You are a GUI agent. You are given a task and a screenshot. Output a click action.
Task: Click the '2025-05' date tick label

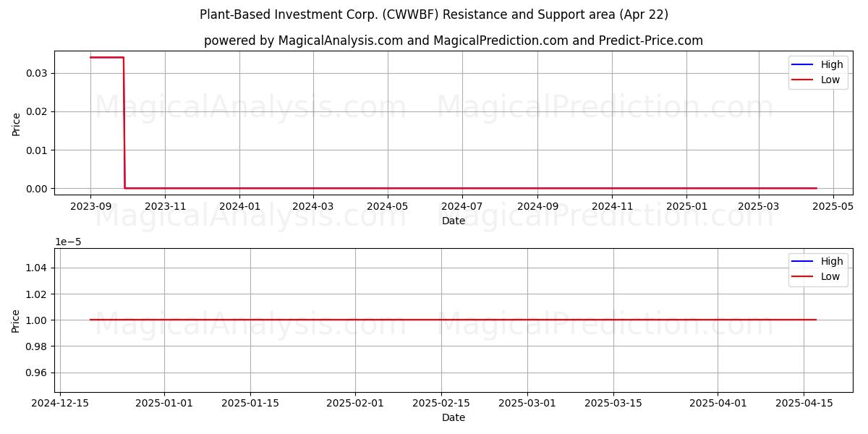tap(833, 206)
